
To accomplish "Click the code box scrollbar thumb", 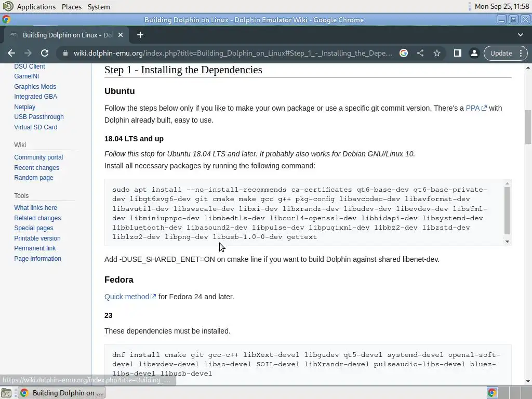I will pos(507,210).
